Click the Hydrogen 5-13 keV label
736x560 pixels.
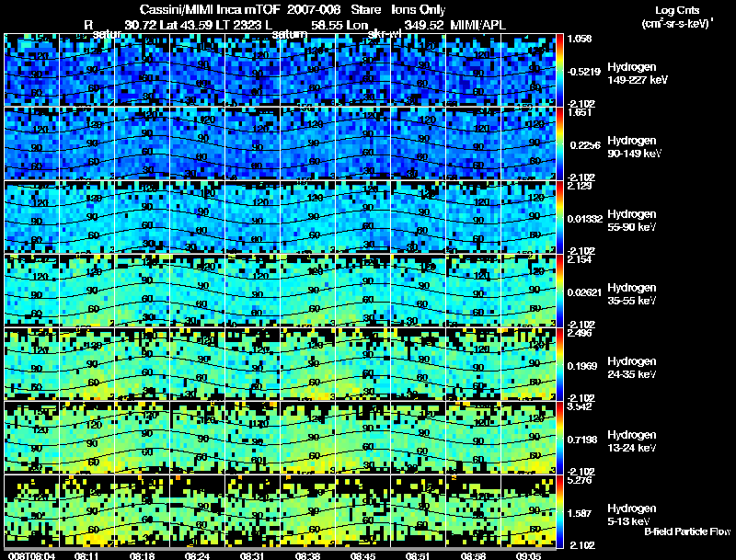(632, 515)
